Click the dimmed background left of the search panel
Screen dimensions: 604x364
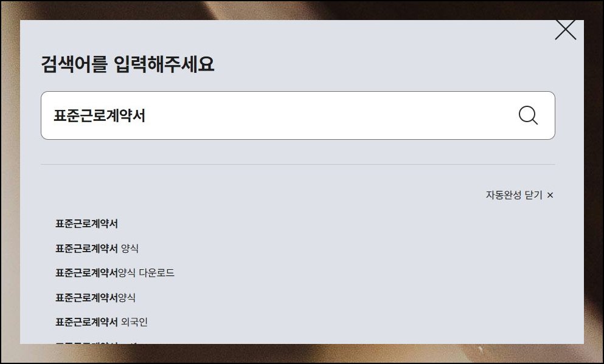[10, 181]
